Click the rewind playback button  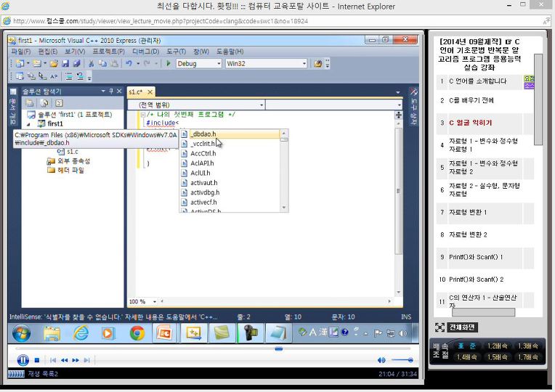(x=64, y=360)
